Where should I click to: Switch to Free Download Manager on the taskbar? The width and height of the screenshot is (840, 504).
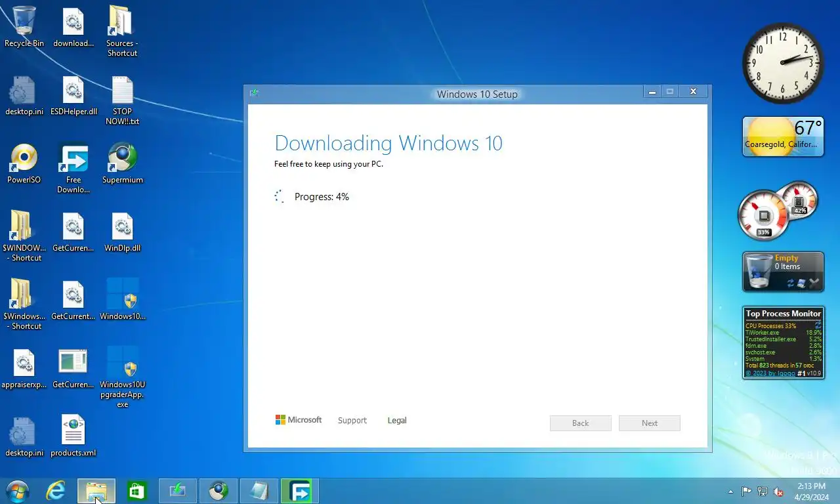point(300,491)
